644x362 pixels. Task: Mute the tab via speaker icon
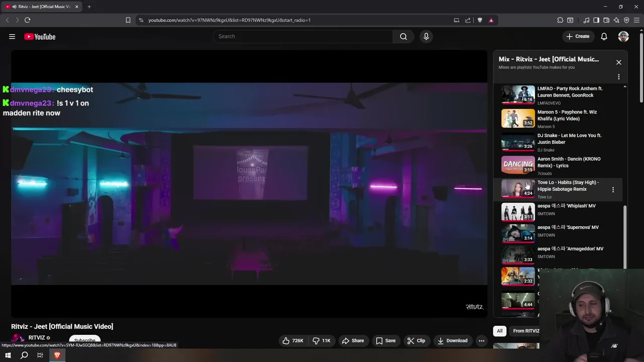click(14, 7)
